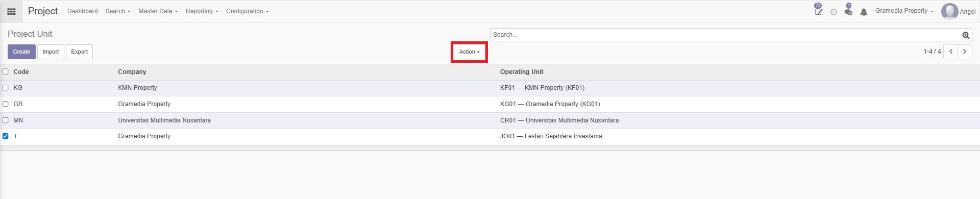This screenshot has height=199, width=980.
Task: Open the Reporting menu
Action: [x=202, y=11]
